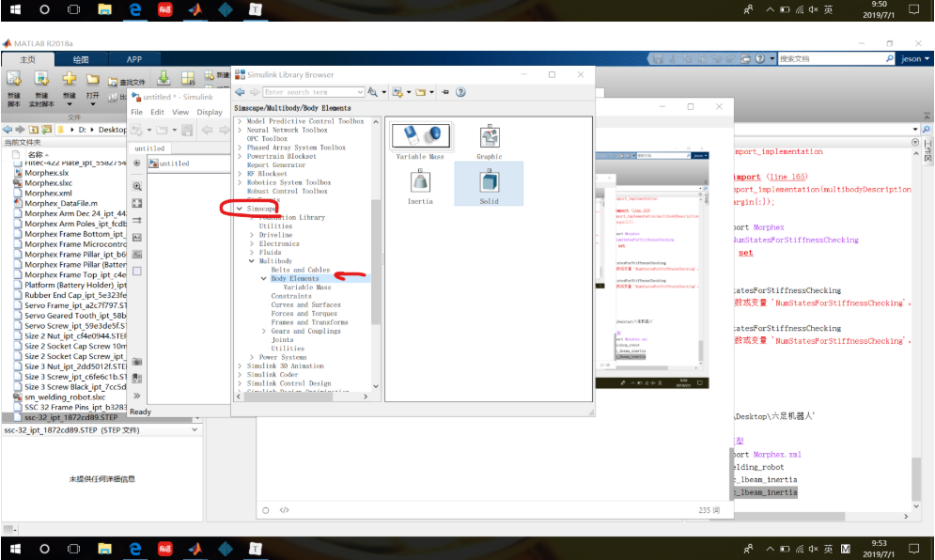Viewport: 935px width, 560px height.
Task: Select the Graphic block
Action: (489, 142)
